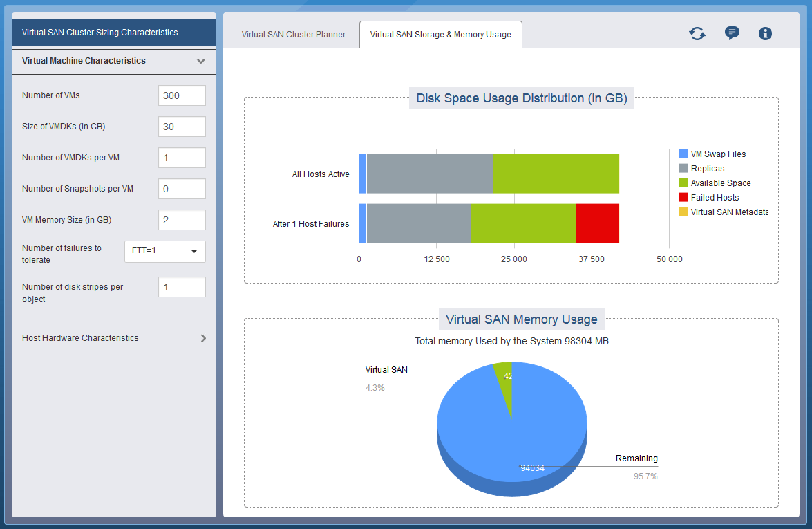Edit the Size of VMDKs field

click(182, 127)
